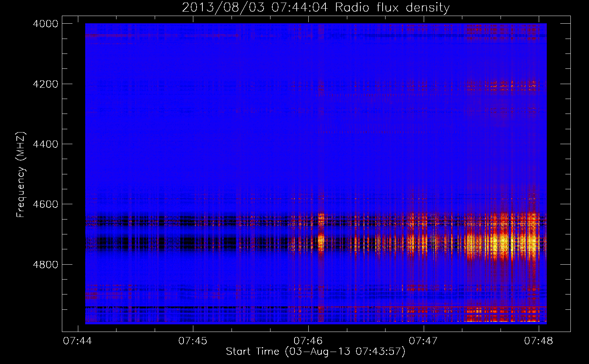Click the 4600 frequency tick label

pos(45,204)
